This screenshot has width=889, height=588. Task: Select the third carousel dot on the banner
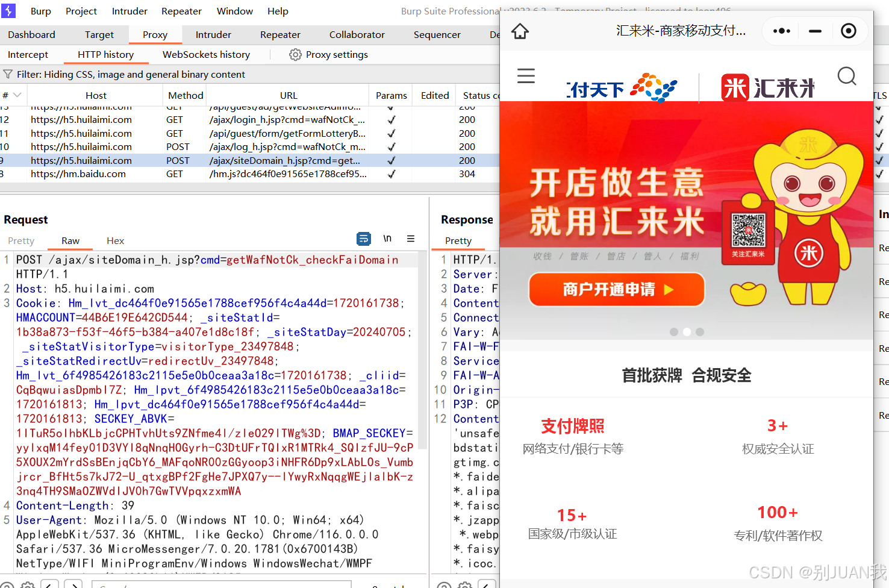tap(700, 332)
